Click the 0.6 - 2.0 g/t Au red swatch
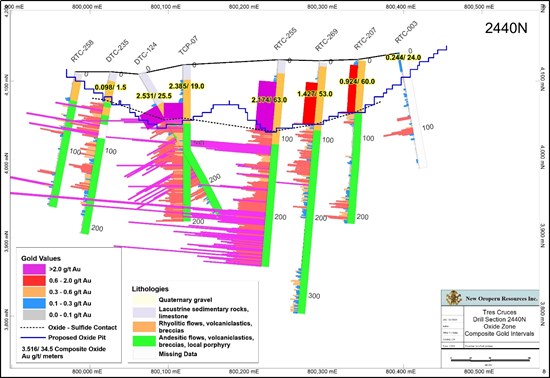Viewport: 550px width, 378px height. point(34,281)
